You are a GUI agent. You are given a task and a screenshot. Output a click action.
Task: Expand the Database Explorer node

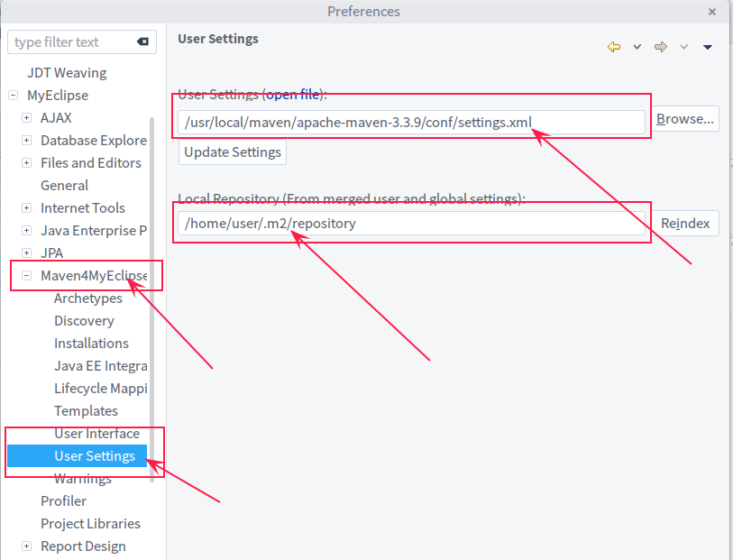click(27, 141)
